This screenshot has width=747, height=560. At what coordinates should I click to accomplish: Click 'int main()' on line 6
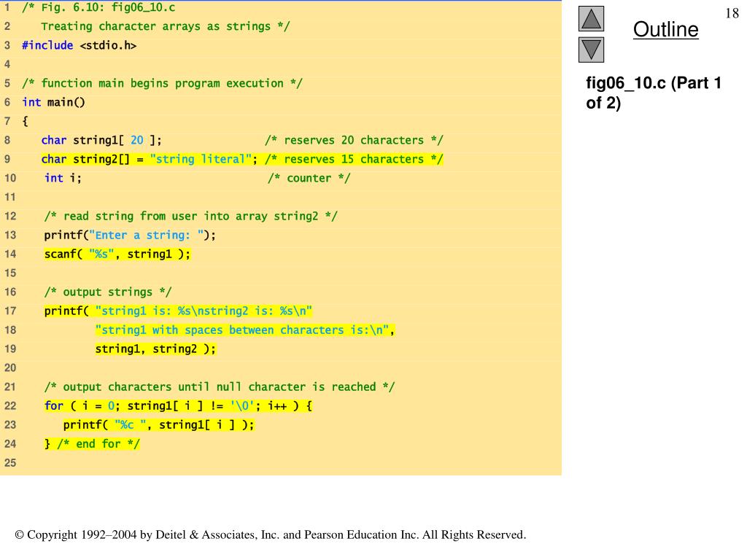(x=53, y=102)
